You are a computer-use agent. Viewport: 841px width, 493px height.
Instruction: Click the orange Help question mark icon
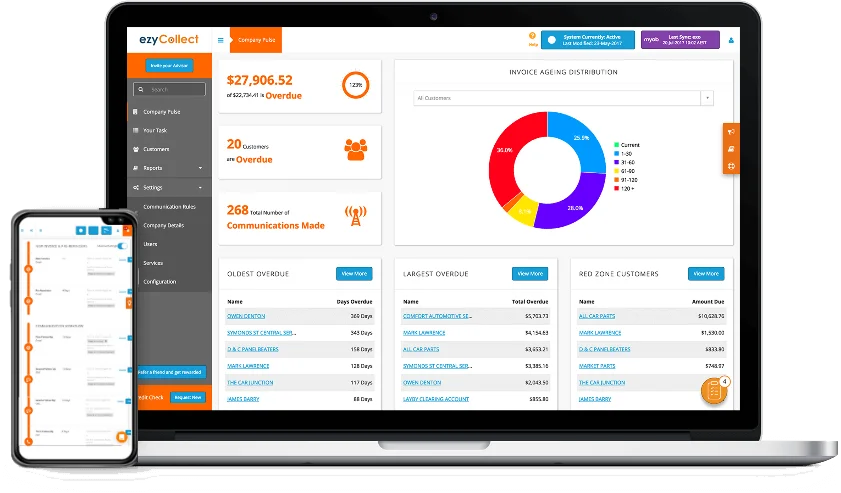pos(532,35)
